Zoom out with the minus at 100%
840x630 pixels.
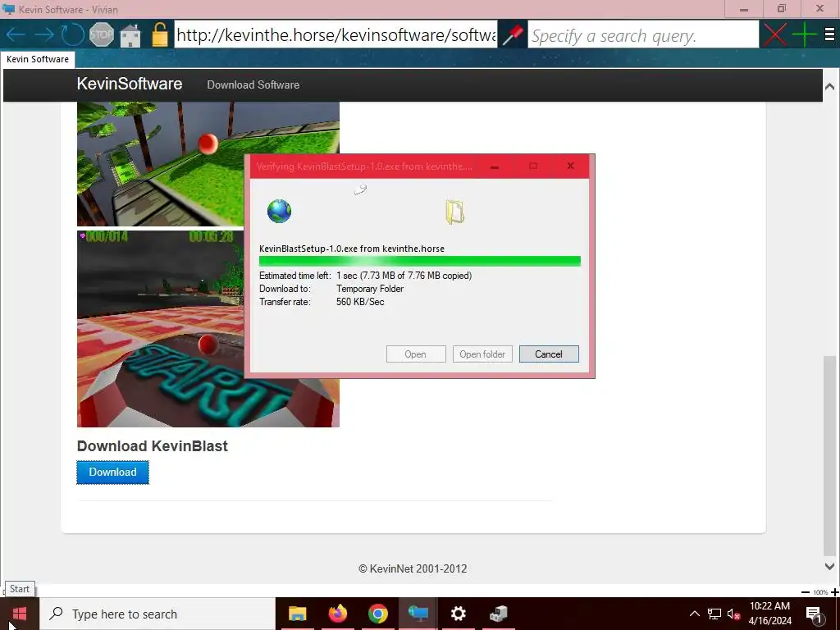[806, 592]
